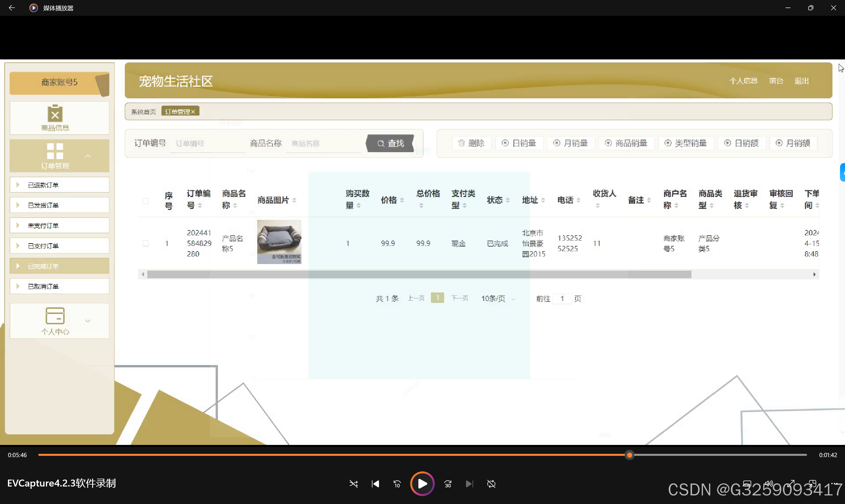Jump to previous track in player

pos(375,484)
